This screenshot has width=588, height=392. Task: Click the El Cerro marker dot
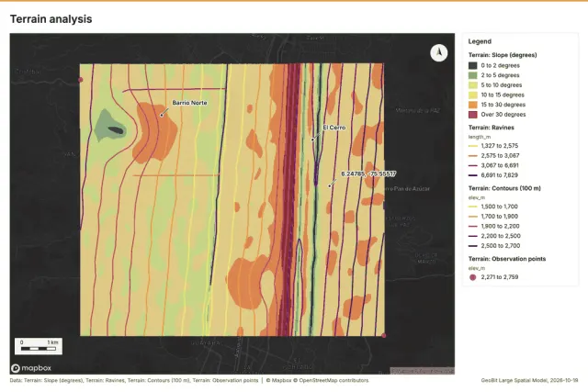tap(312, 140)
